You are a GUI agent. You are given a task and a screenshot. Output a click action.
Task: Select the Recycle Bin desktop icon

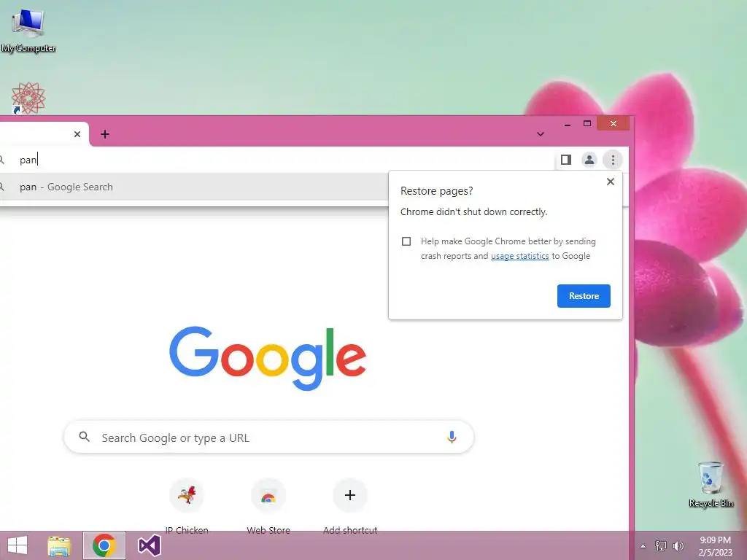click(x=711, y=485)
